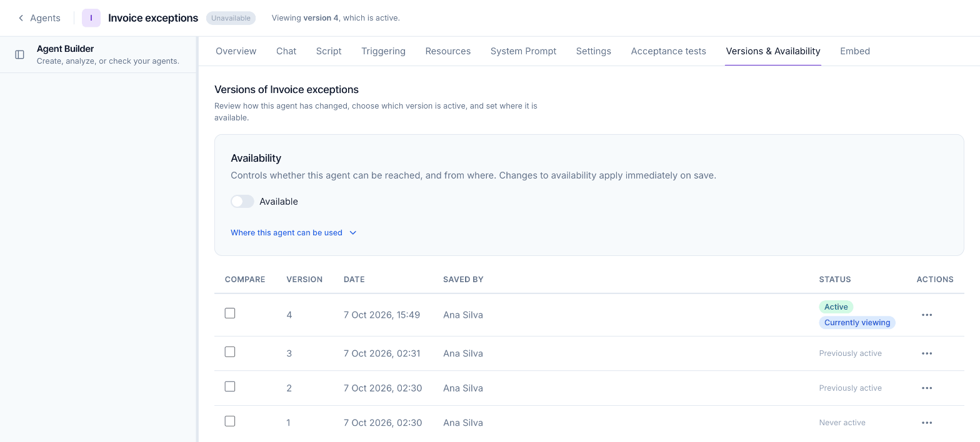Screen dimensions: 980x442
Task: Click version number 1 cell
Action: point(289,423)
